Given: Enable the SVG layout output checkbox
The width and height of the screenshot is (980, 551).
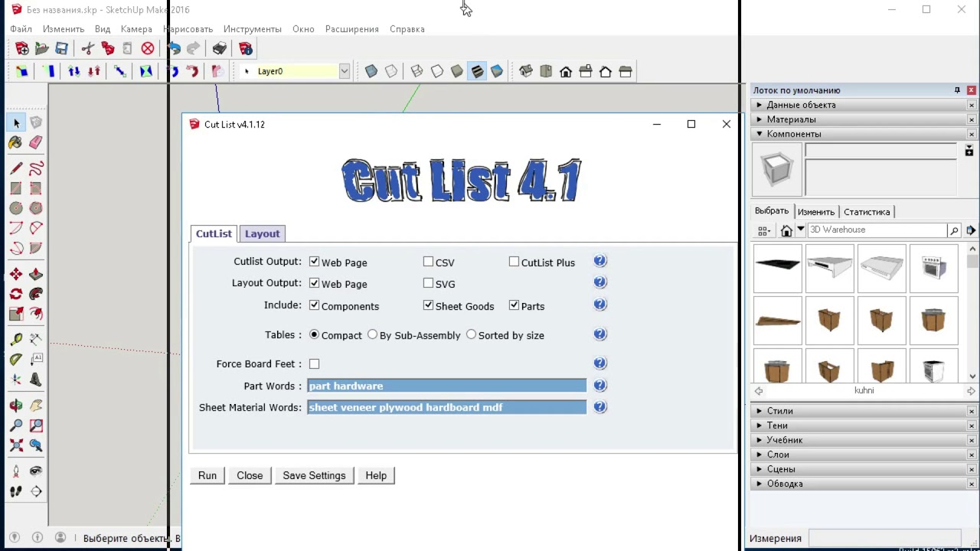Looking at the screenshot, I should click(428, 283).
